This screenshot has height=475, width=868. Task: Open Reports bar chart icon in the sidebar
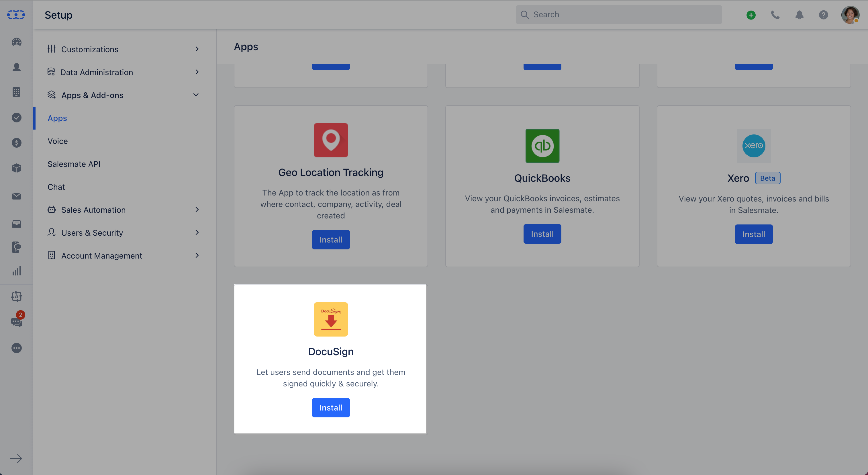pos(17,271)
